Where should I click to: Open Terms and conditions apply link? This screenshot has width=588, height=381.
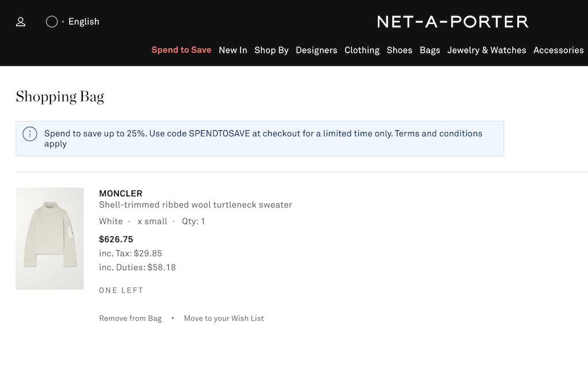(x=263, y=139)
